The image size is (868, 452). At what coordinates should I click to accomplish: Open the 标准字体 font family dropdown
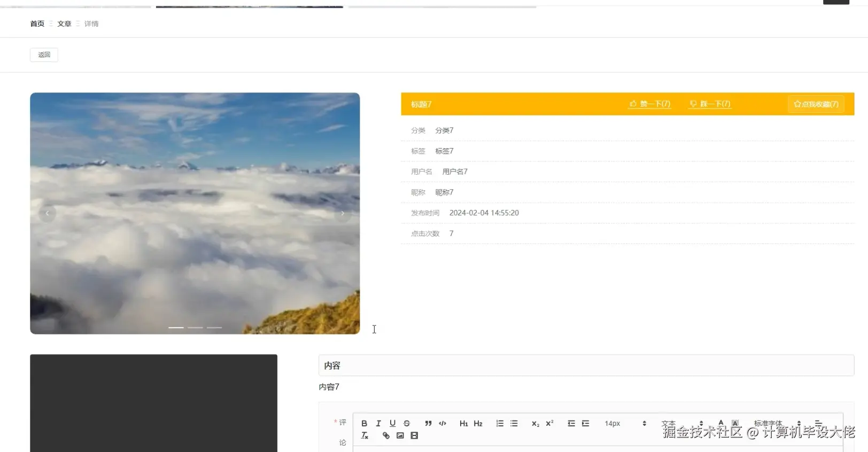(777, 423)
